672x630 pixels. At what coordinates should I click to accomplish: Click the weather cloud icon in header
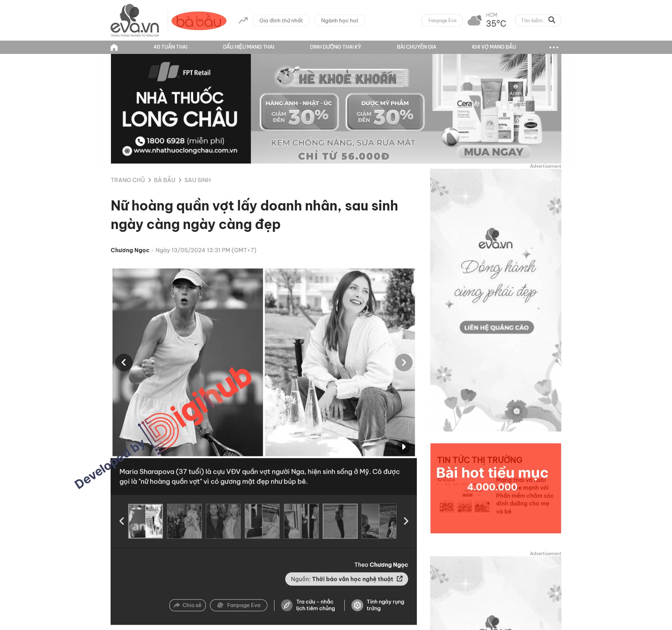[474, 21]
